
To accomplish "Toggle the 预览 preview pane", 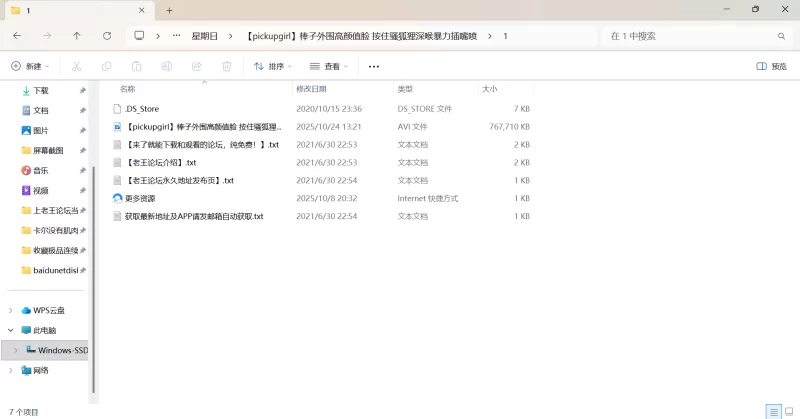I will [772, 66].
